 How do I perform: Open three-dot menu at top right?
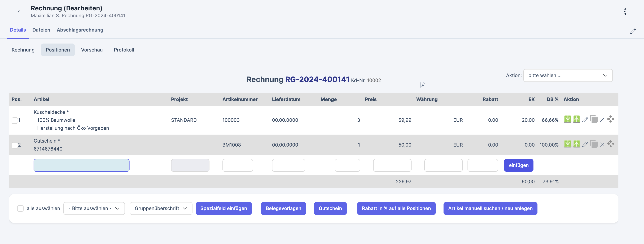point(625,12)
